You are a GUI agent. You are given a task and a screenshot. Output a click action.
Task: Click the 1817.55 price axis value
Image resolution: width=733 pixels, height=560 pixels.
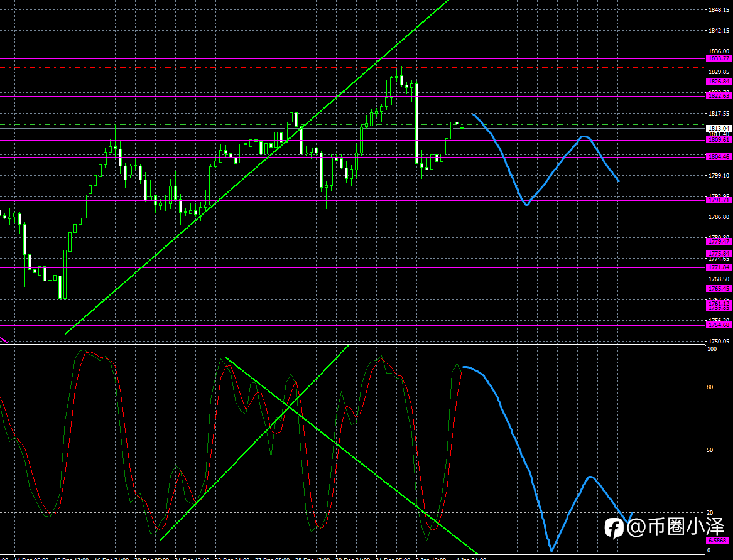tap(719, 114)
